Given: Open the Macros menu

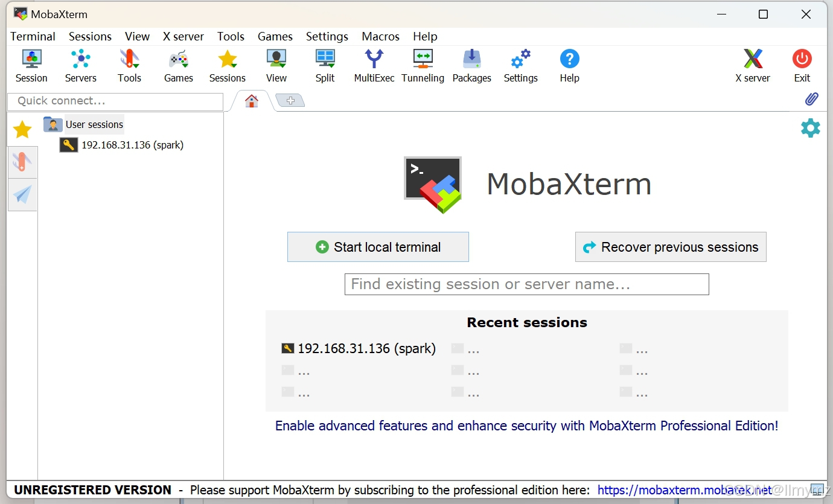Looking at the screenshot, I should [380, 36].
